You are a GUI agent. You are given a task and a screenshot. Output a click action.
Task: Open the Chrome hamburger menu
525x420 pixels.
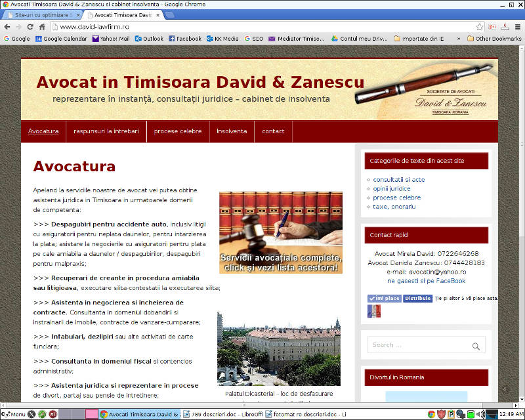click(x=518, y=27)
